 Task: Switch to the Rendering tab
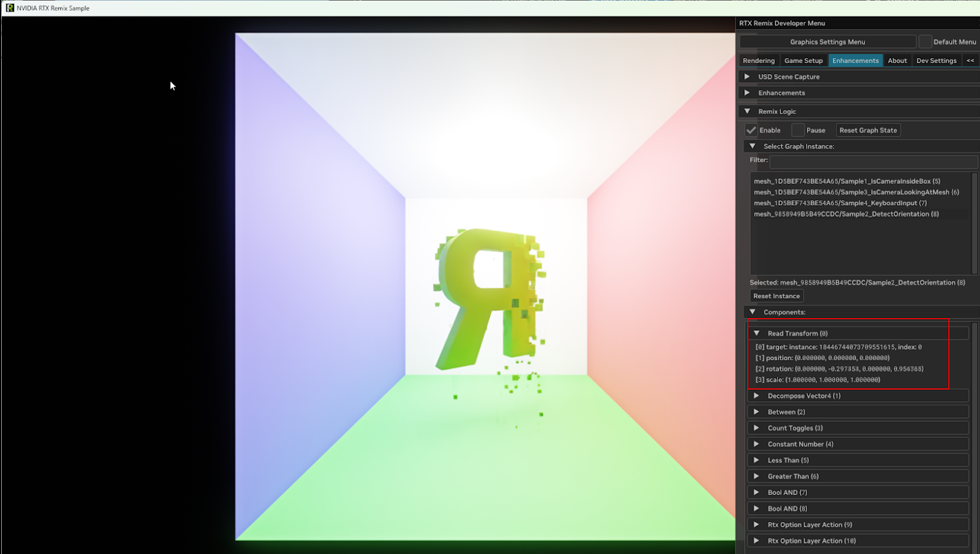coord(758,61)
